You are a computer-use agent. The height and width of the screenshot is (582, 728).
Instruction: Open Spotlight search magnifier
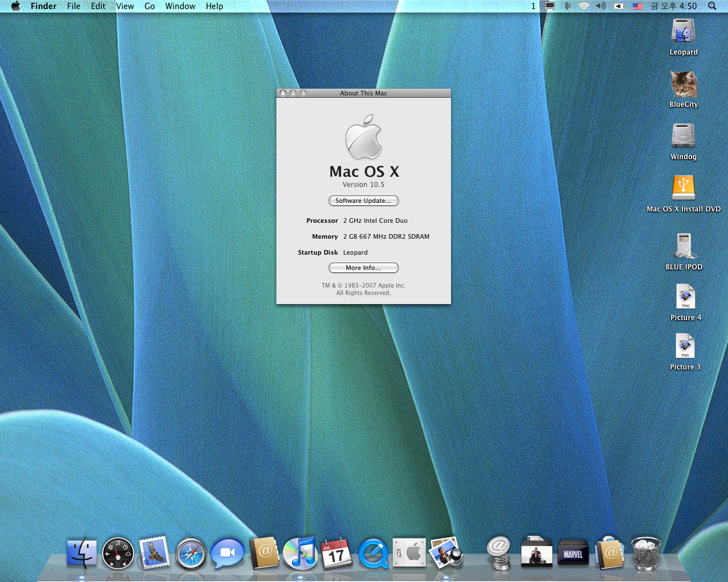(712, 6)
